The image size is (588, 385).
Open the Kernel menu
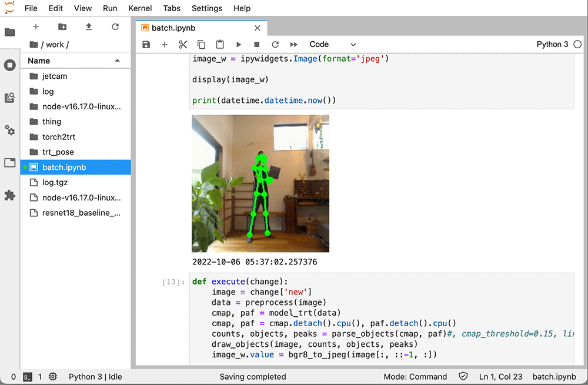(140, 8)
